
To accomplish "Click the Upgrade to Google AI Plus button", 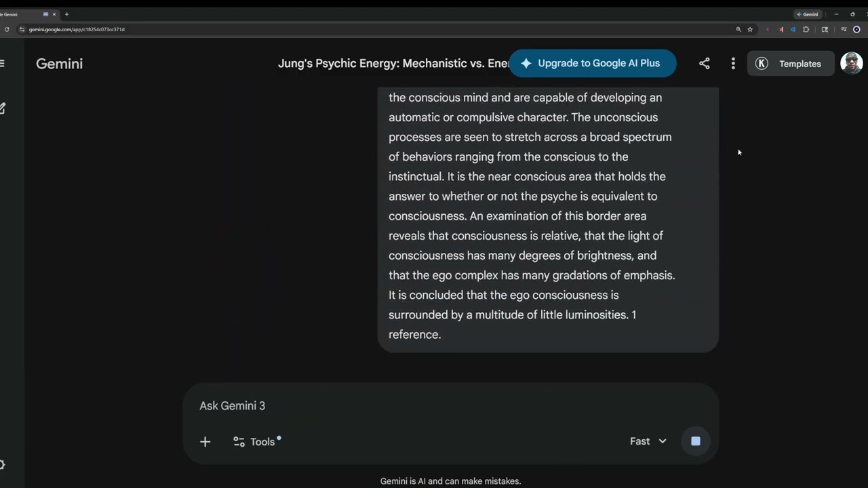I will tap(592, 63).
